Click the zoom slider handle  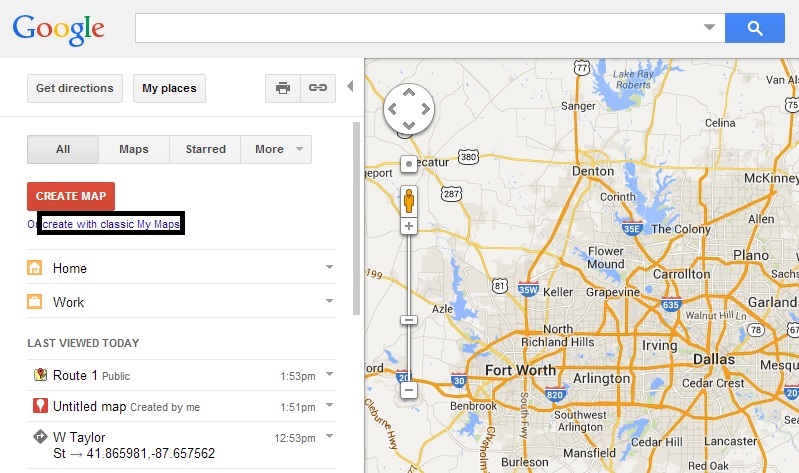tap(409, 320)
